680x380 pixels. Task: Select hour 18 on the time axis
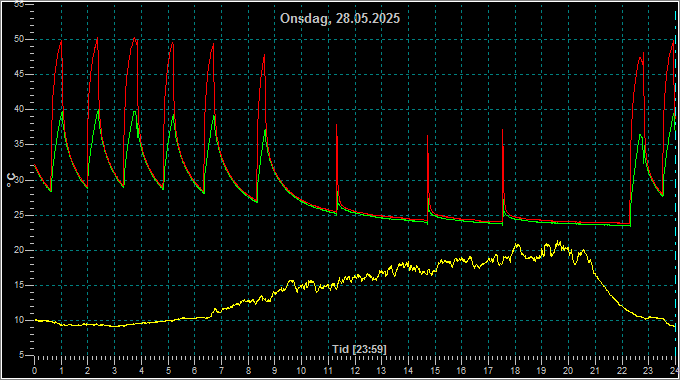[x=515, y=371]
